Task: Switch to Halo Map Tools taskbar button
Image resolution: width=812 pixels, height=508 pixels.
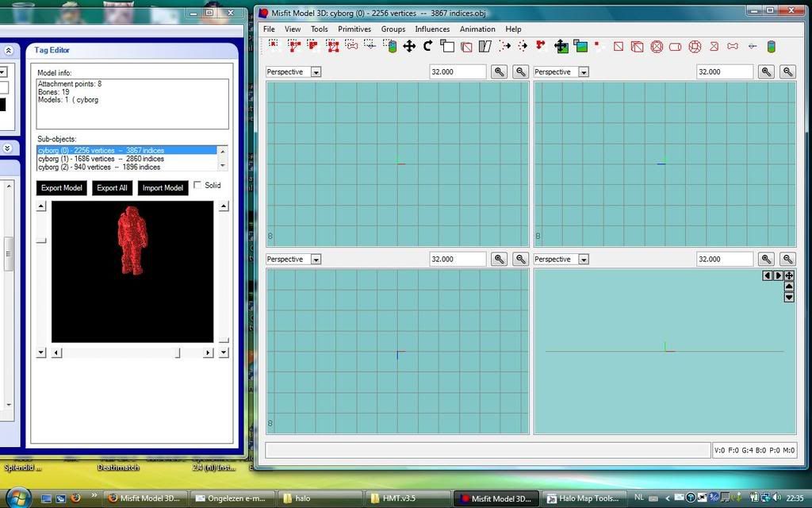Action: (x=584, y=498)
